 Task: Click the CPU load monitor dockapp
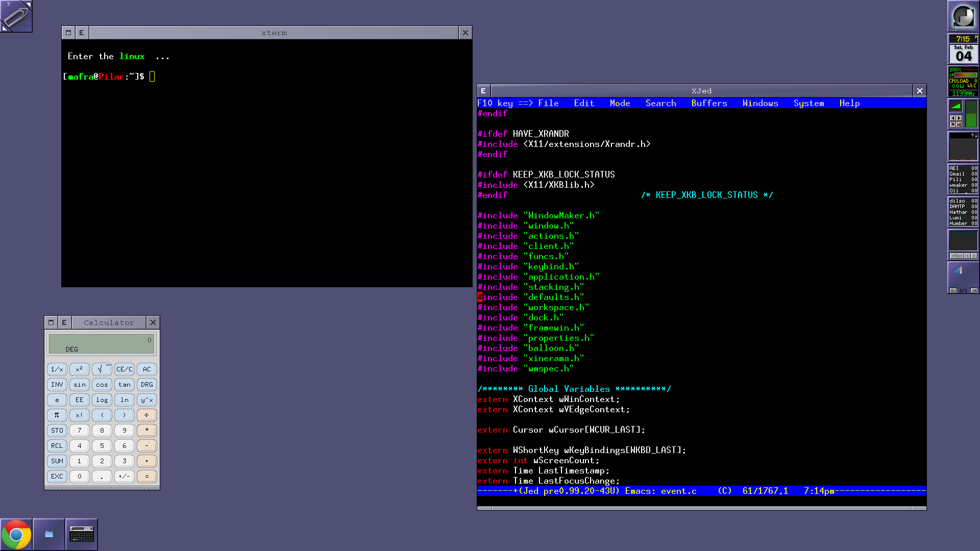(x=963, y=82)
